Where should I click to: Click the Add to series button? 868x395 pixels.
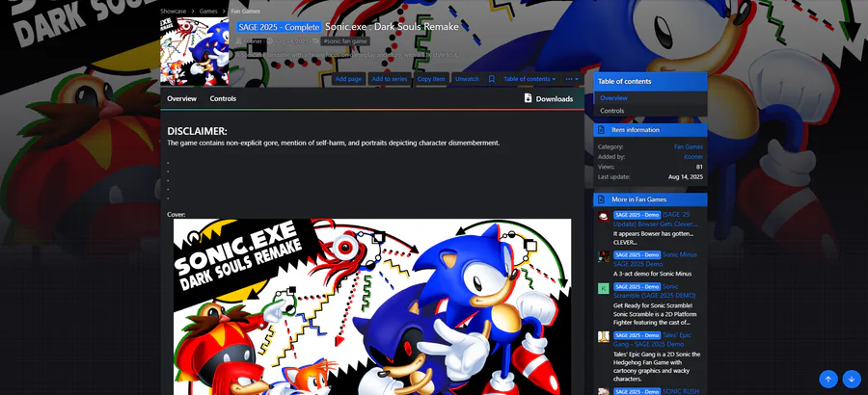click(x=390, y=79)
